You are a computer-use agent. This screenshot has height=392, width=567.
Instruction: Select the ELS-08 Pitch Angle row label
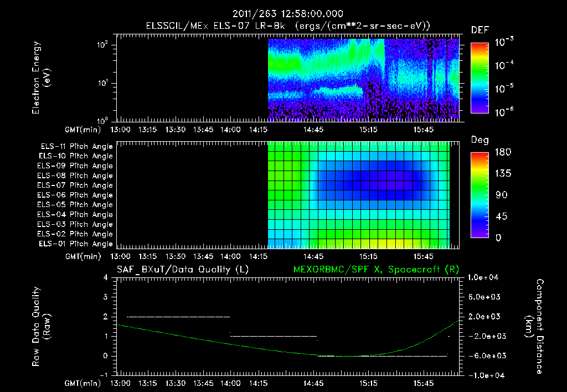(75, 176)
